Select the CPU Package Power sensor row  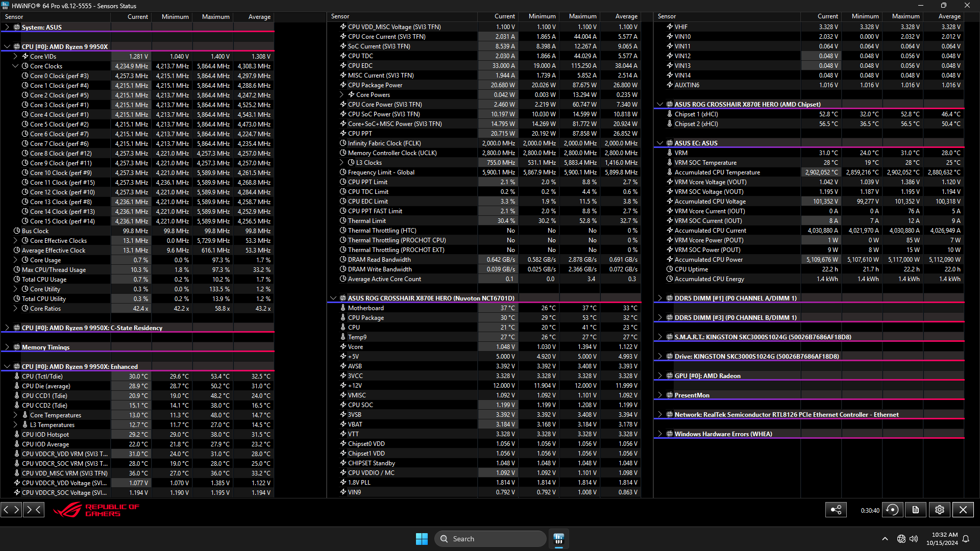point(375,85)
